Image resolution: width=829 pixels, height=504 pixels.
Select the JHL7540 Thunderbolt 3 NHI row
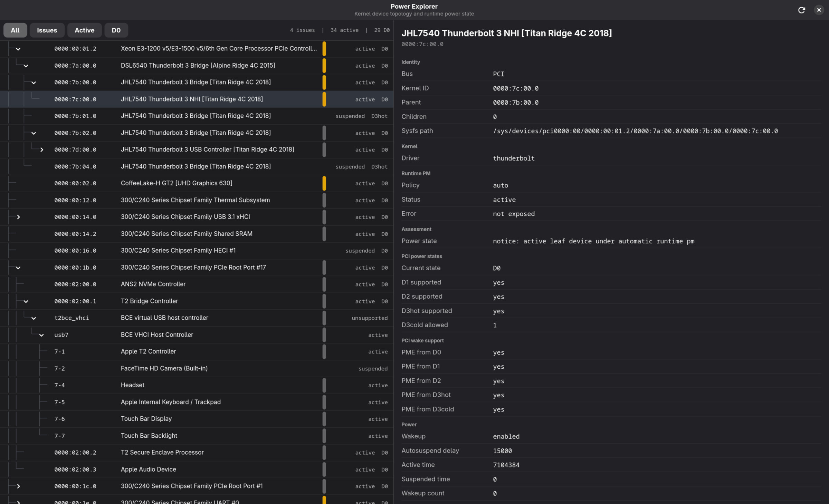[197, 99]
